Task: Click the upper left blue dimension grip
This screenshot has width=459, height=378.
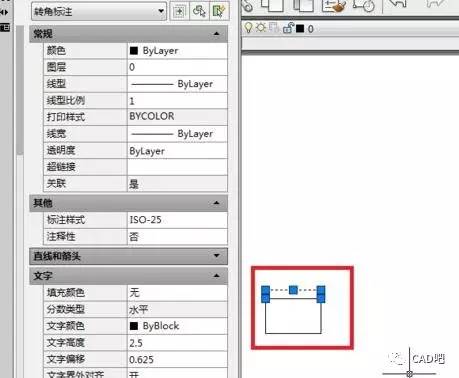Action: point(265,290)
